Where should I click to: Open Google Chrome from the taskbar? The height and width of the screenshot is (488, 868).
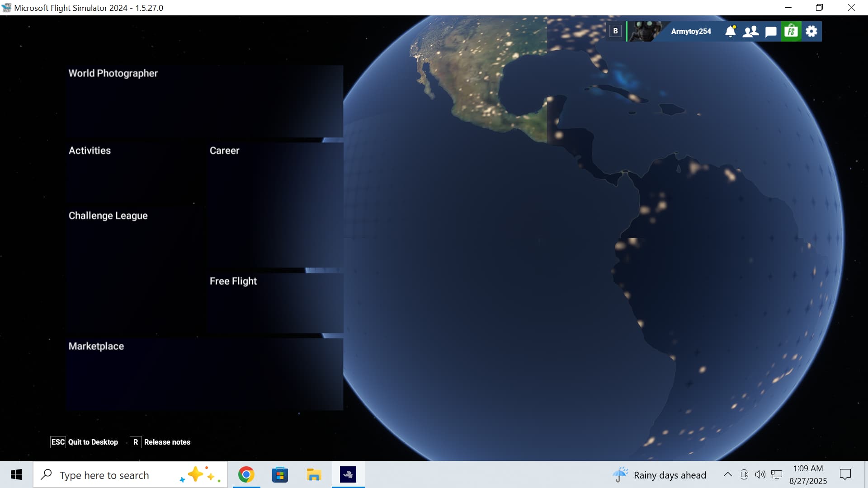point(246,475)
